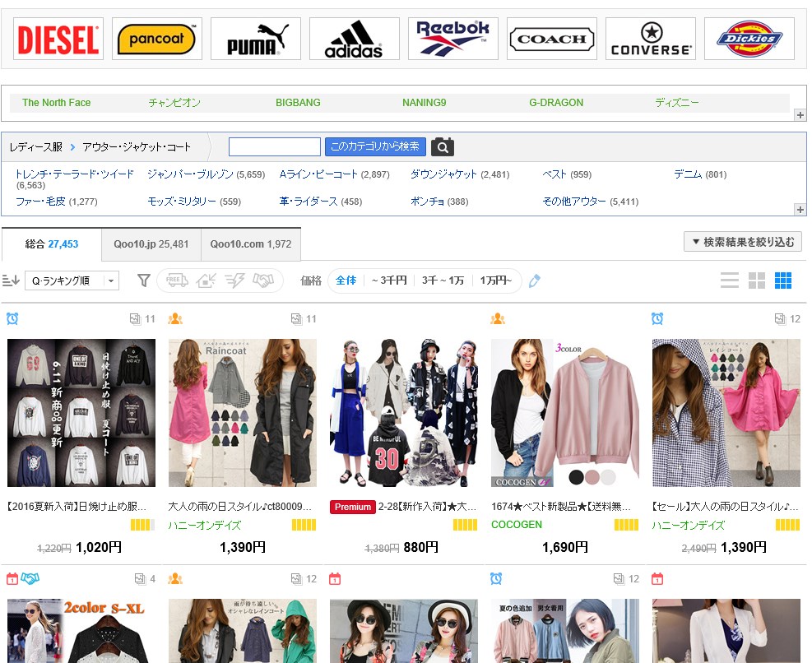This screenshot has width=812, height=663.
Task: Open the G-DRAGON link
Action: pos(556,103)
